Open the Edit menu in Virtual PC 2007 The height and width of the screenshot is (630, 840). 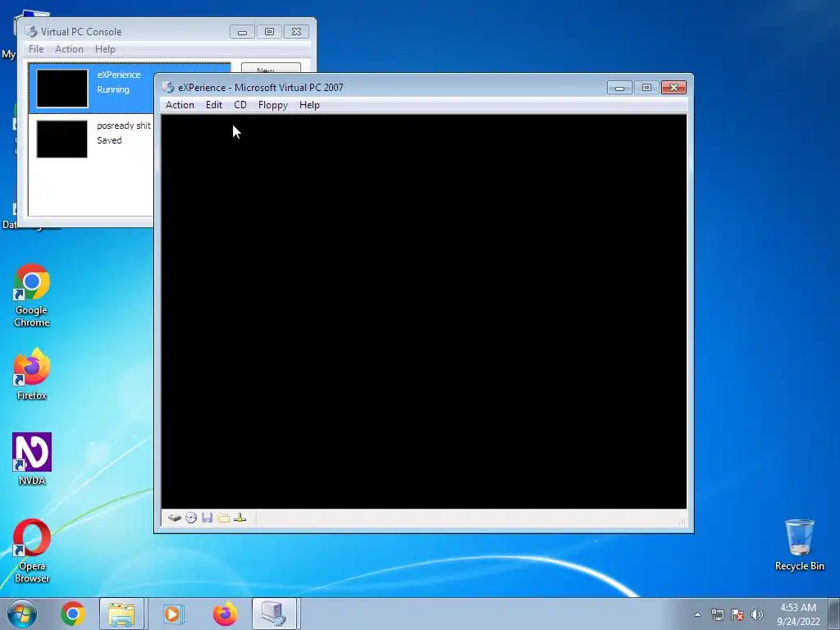pos(214,105)
